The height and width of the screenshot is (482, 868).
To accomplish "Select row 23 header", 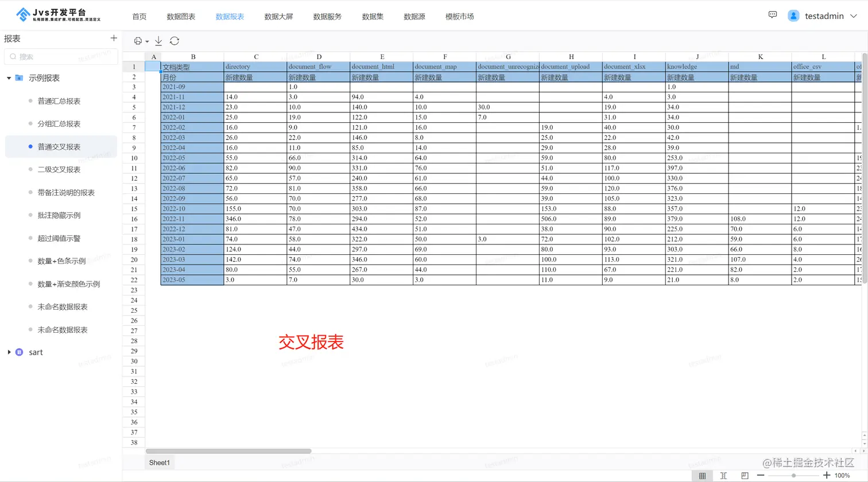I will point(134,290).
